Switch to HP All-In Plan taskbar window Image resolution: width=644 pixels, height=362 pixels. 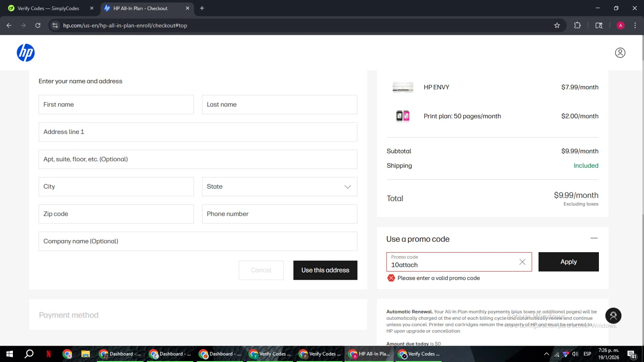click(x=369, y=354)
